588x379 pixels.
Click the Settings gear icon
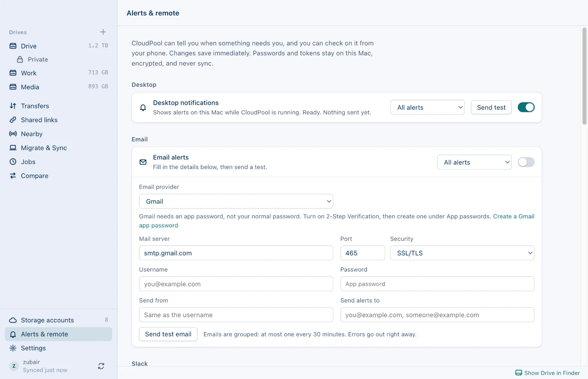[13, 348]
